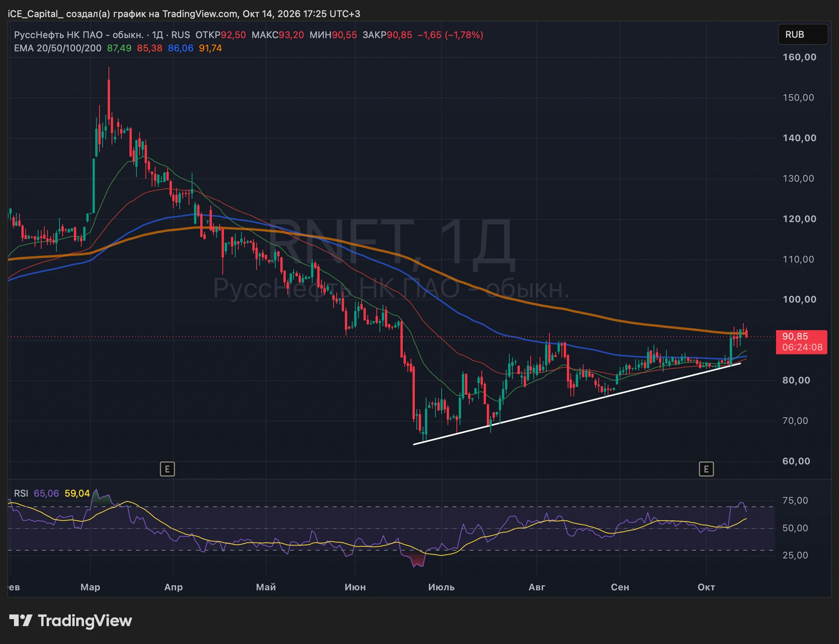
Task: Click the EMA 200 orange value 91,74
Action: click(210, 48)
